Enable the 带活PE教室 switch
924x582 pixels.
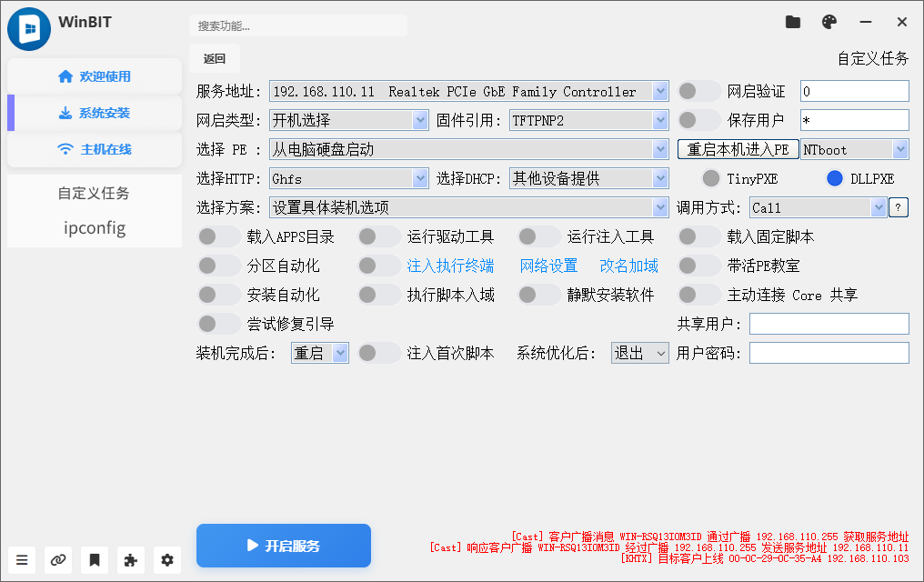click(x=698, y=266)
